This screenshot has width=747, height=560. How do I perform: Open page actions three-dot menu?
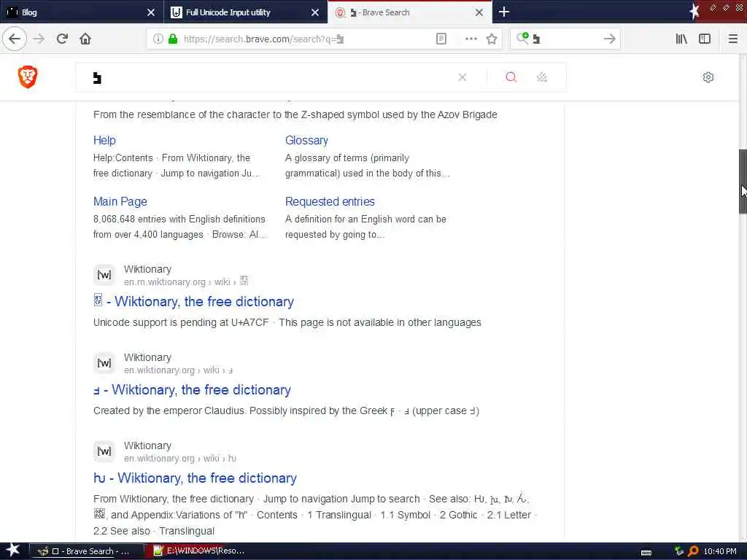click(471, 39)
